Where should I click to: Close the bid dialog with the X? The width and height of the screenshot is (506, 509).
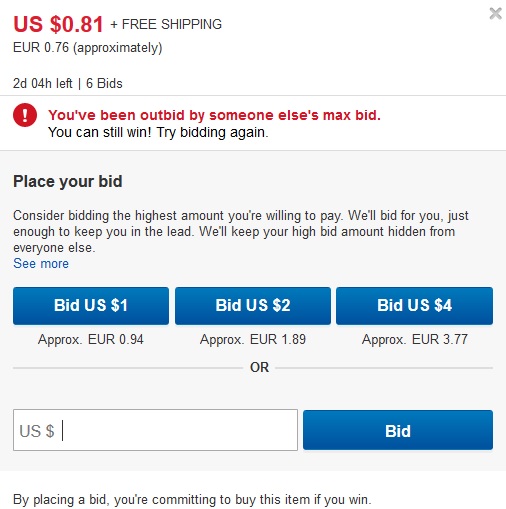[495, 14]
